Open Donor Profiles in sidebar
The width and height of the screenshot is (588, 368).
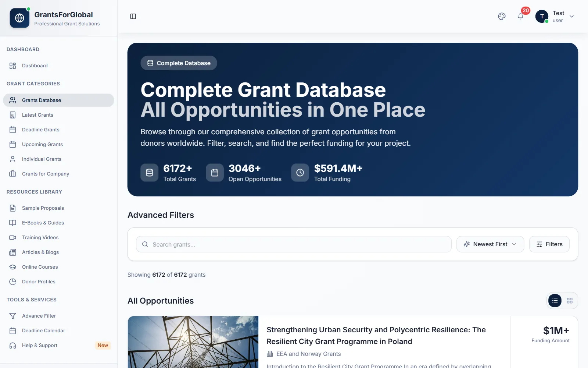click(58, 282)
